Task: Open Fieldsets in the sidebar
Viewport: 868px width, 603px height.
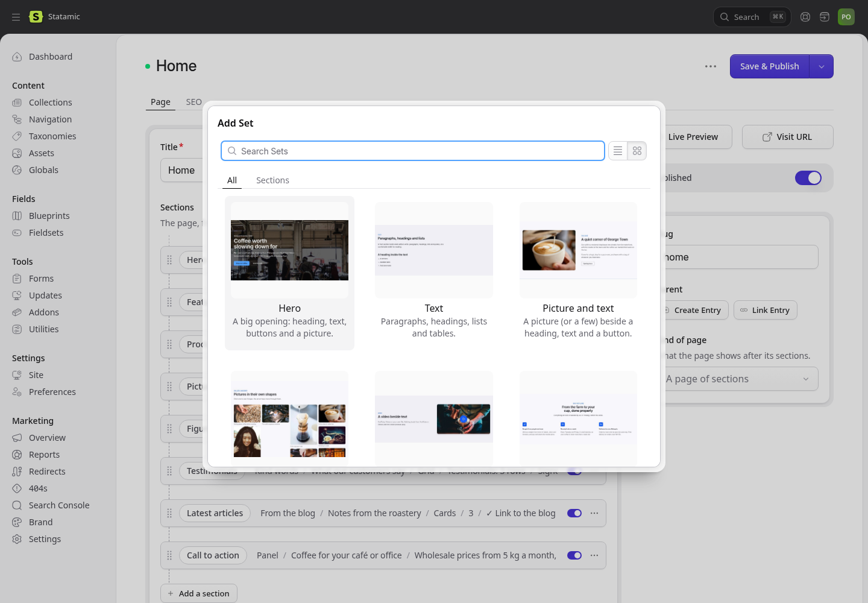Action: click(46, 233)
